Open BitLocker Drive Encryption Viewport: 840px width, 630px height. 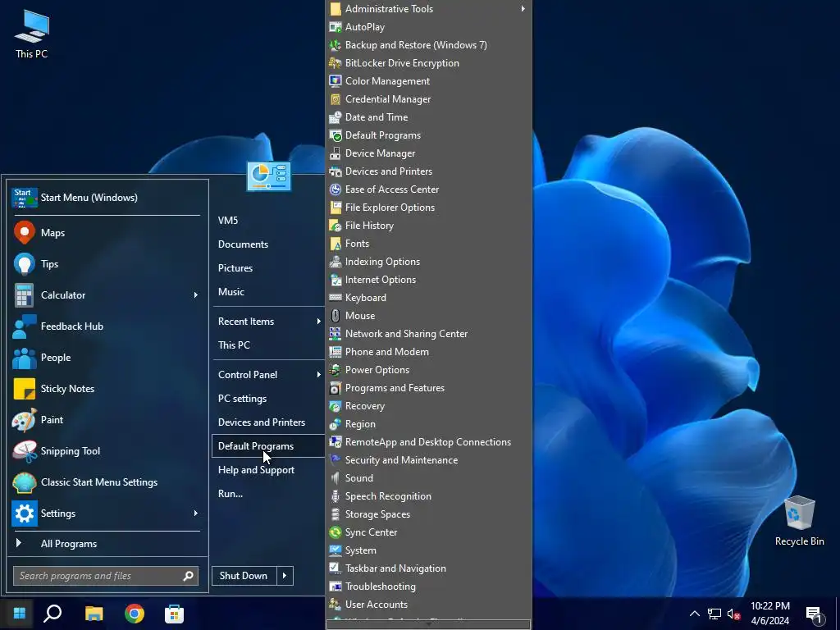click(x=428, y=63)
